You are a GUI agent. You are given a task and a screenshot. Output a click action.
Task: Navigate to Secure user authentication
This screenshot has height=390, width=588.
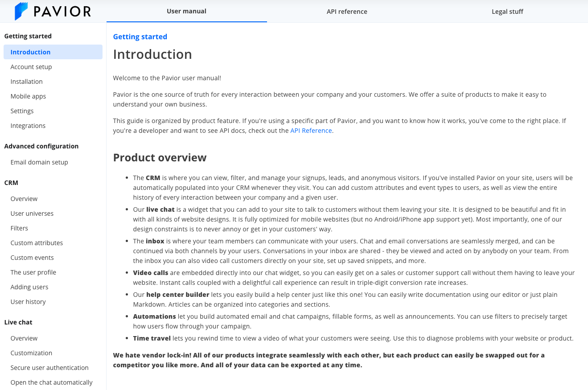pyautogui.click(x=49, y=368)
